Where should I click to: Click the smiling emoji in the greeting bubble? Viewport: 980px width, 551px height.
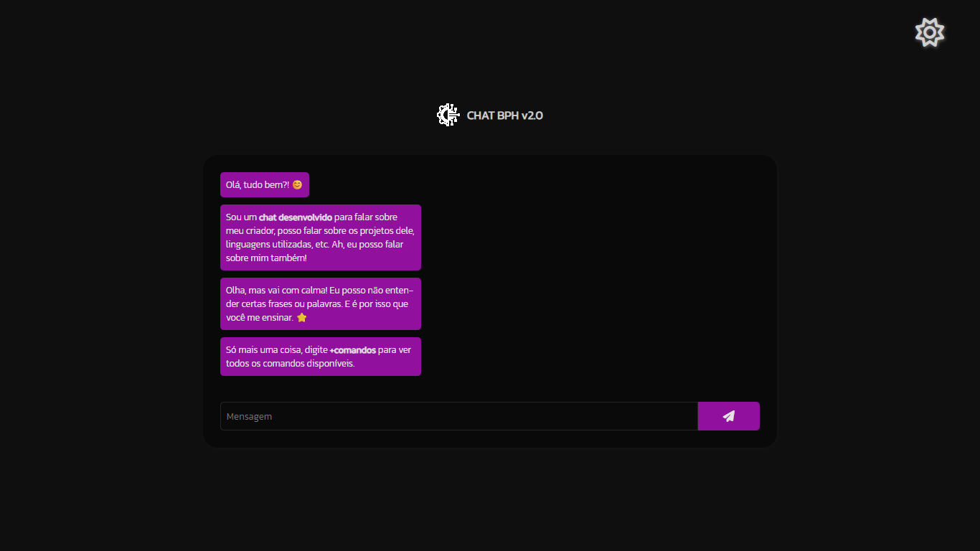click(296, 184)
